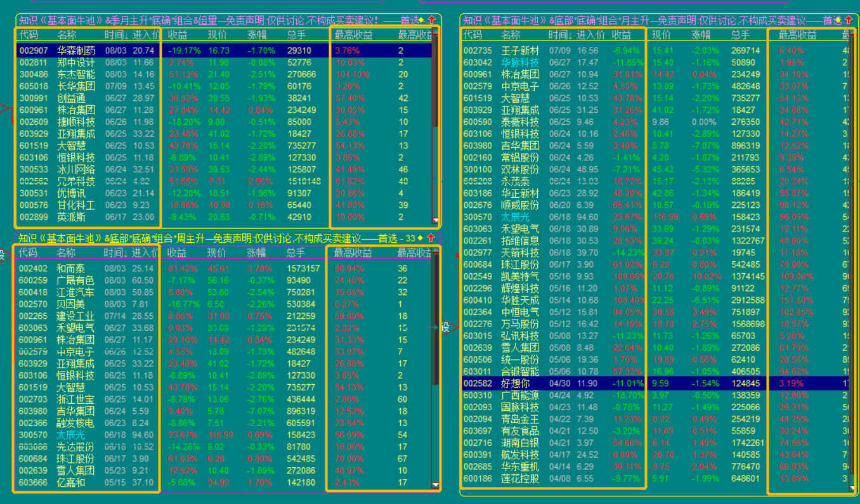The image size is (860, 504).
Task: Click scrollbar down arrow of 季月主升 panel
Action: coord(435,220)
